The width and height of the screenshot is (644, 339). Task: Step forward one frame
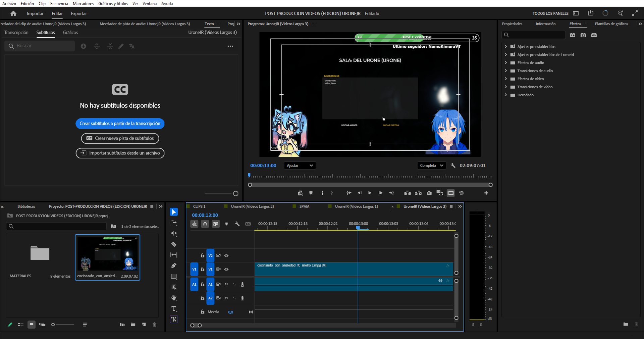tap(380, 193)
